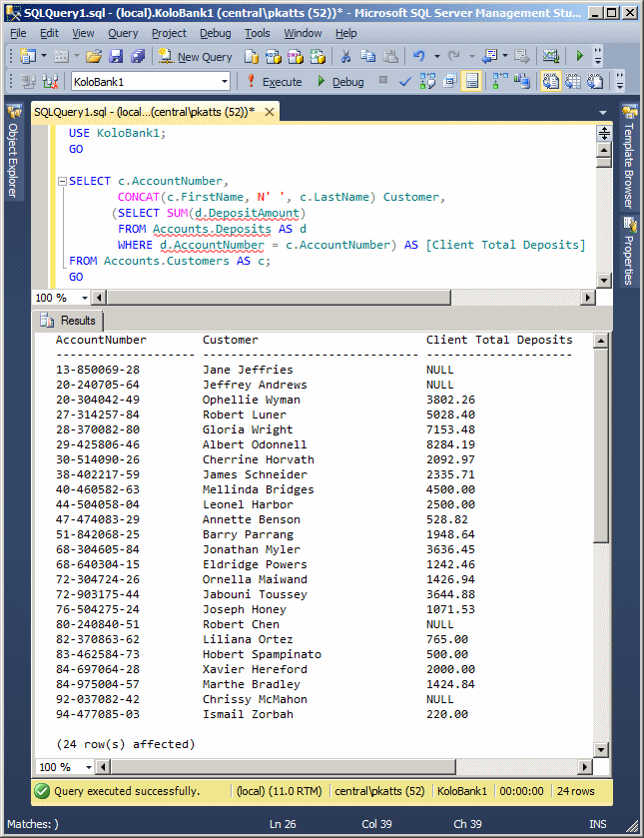Image resolution: width=644 pixels, height=838 pixels.
Task: Click the Analysis Services XMLA Query icon
Action: (x=318, y=56)
